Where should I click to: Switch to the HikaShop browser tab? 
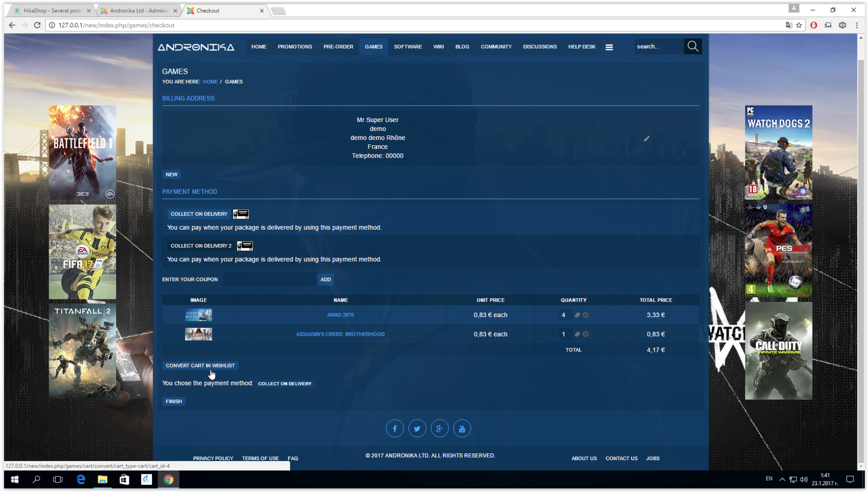click(x=51, y=10)
